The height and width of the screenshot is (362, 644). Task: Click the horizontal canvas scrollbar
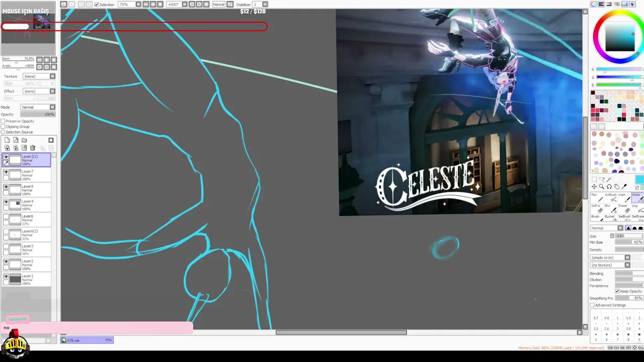(x=341, y=332)
